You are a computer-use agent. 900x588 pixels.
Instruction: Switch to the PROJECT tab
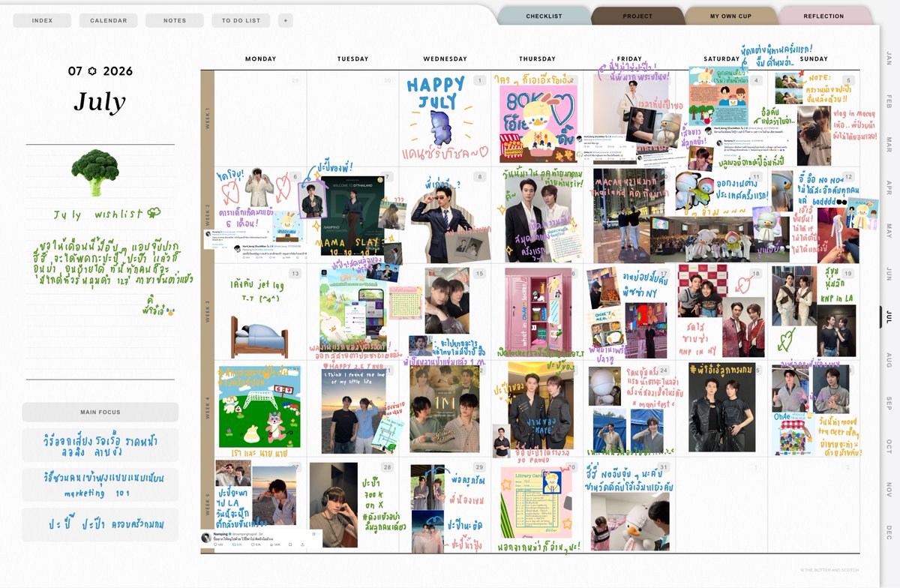(x=637, y=16)
